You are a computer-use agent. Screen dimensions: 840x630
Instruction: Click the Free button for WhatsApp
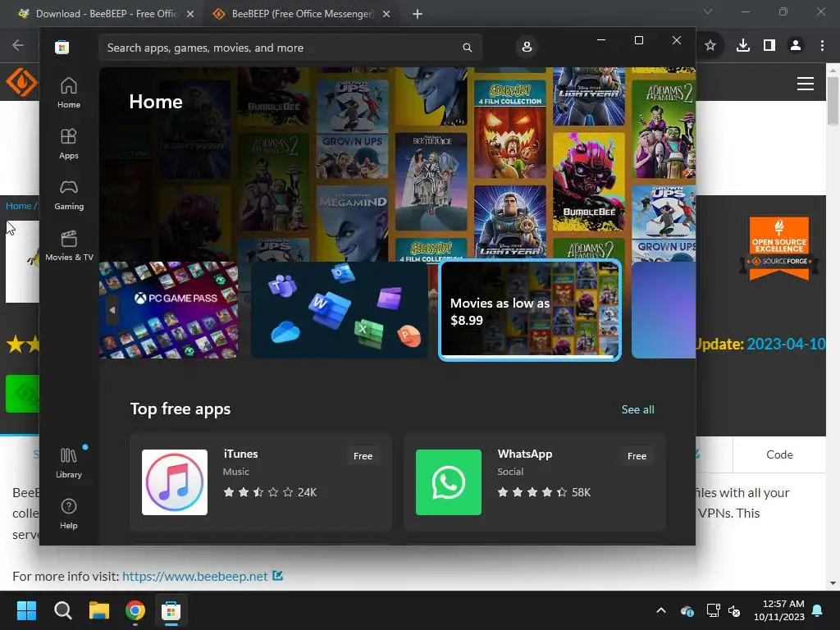pos(637,456)
